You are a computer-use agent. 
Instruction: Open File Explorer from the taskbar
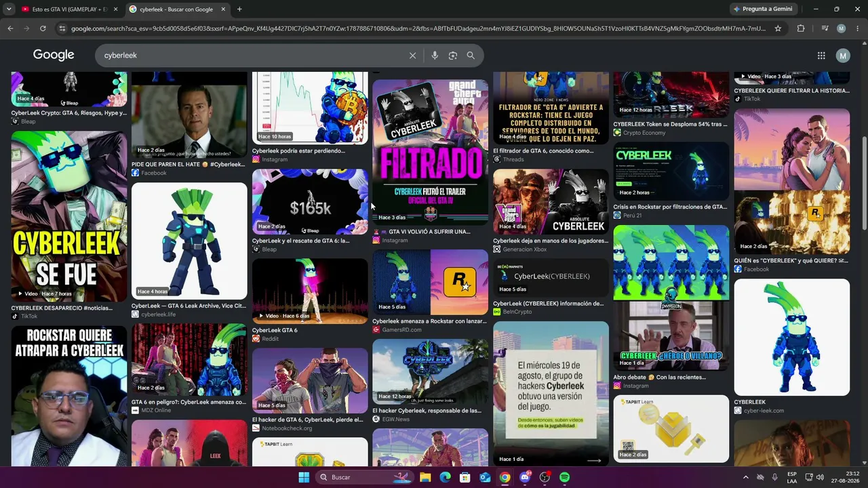425,477
